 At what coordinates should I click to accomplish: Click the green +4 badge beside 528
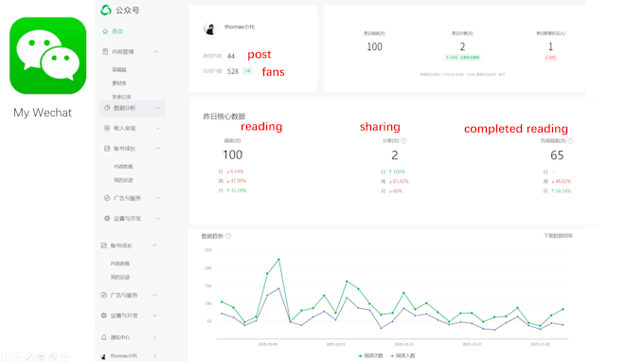pyautogui.click(x=248, y=71)
